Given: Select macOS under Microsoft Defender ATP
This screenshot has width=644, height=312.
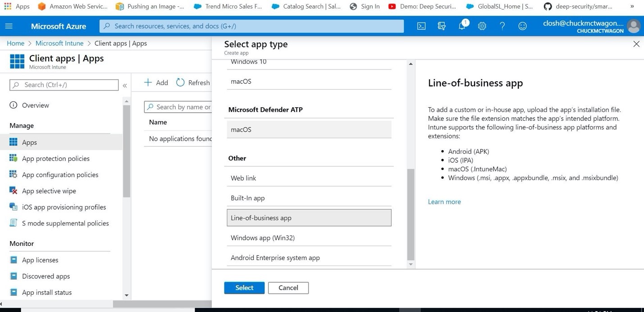Looking at the screenshot, I should 309,129.
